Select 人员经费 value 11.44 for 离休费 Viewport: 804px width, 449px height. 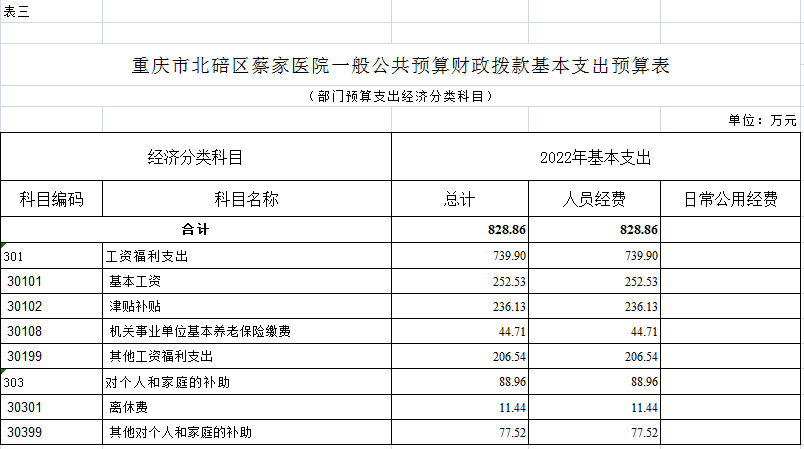click(594, 407)
